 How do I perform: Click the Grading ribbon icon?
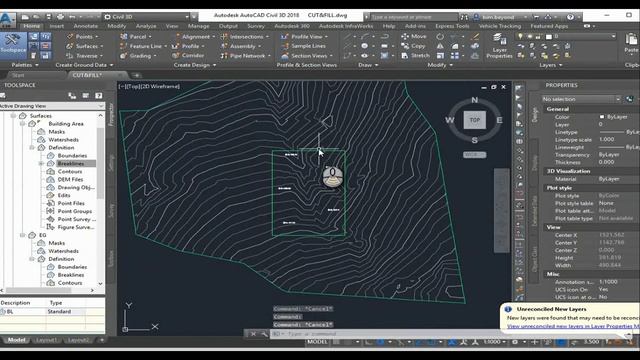124,56
